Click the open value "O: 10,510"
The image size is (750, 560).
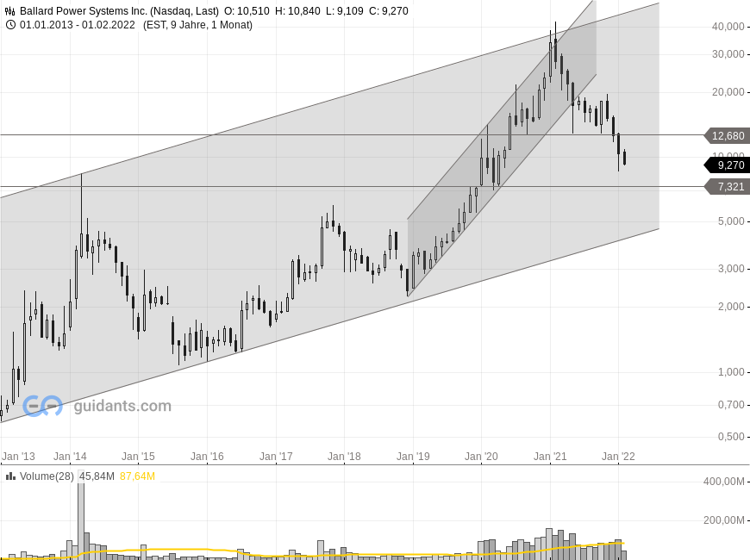pyautogui.click(x=247, y=11)
